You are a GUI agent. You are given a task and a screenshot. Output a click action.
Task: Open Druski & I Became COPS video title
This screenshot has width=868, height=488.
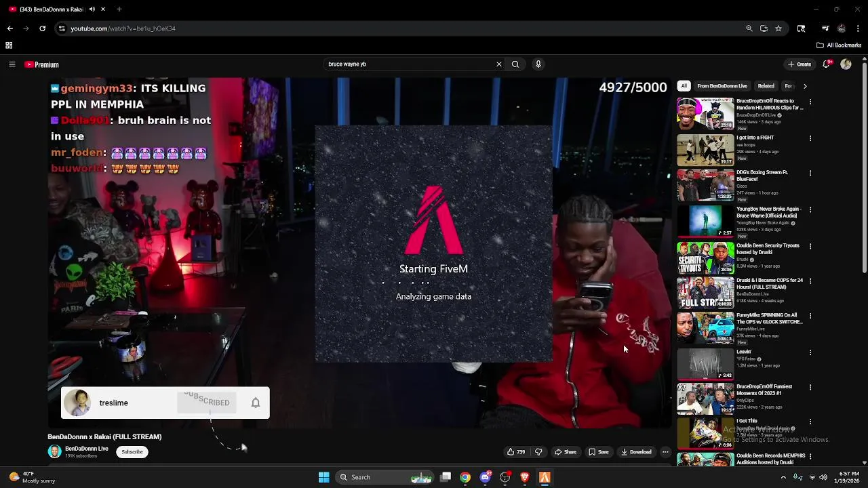[770, 283]
